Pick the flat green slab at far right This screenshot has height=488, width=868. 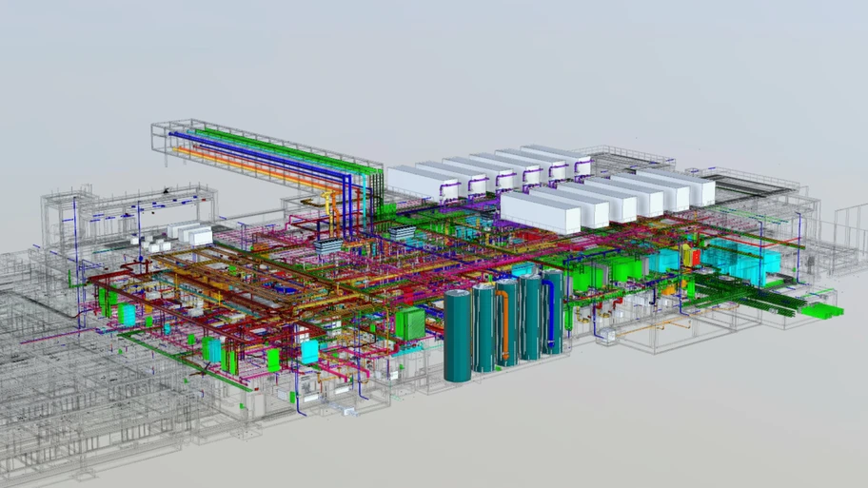tap(821, 310)
